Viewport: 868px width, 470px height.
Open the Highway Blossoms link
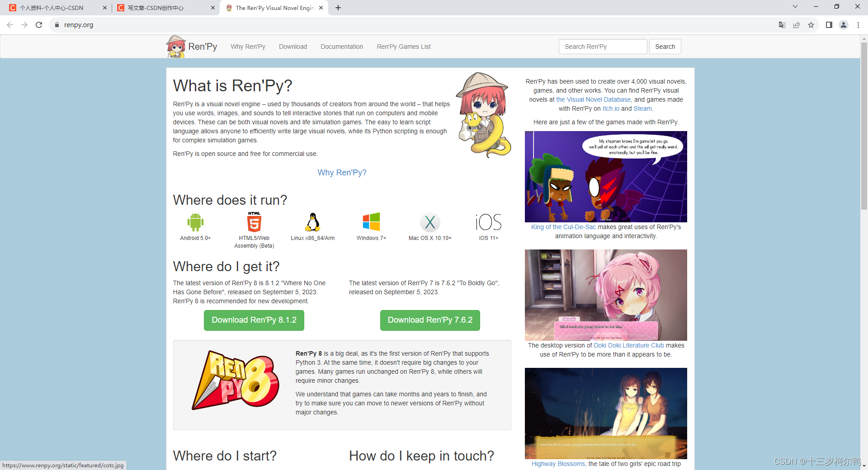[x=558, y=464]
